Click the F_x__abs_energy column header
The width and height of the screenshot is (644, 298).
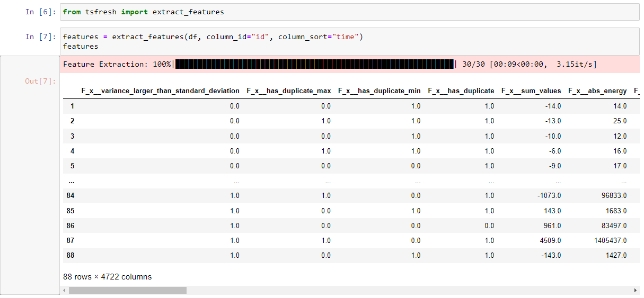click(x=597, y=91)
